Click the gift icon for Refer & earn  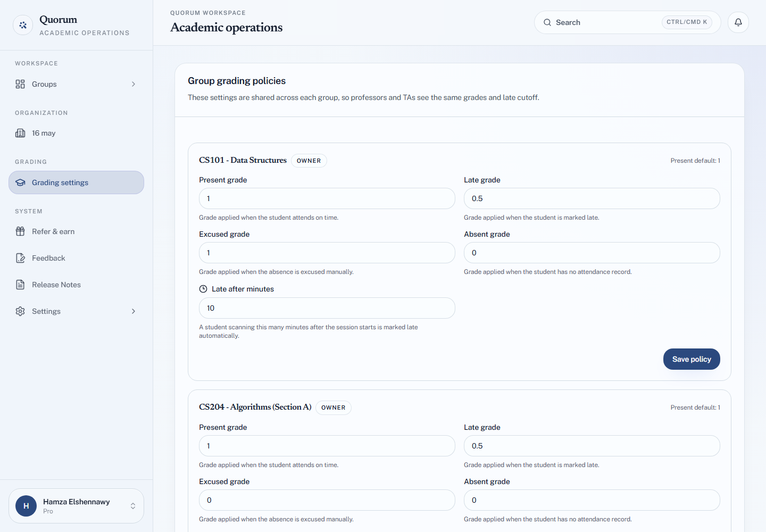pos(20,231)
